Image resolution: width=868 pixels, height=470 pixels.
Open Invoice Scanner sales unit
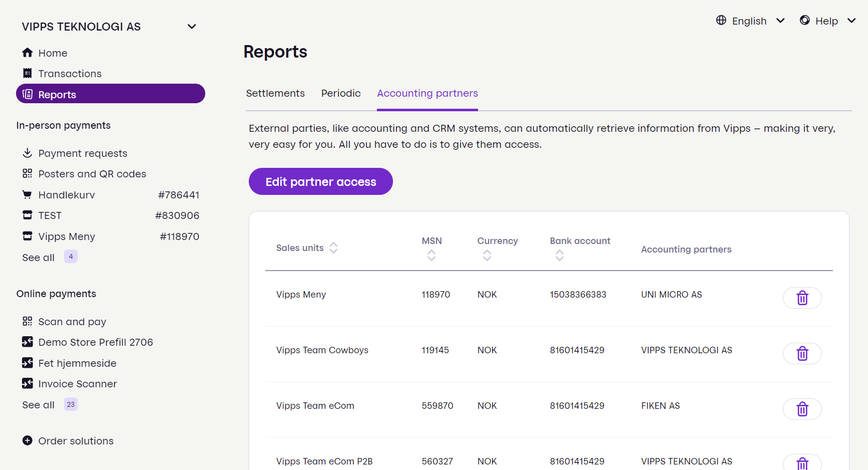click(78, 384)
